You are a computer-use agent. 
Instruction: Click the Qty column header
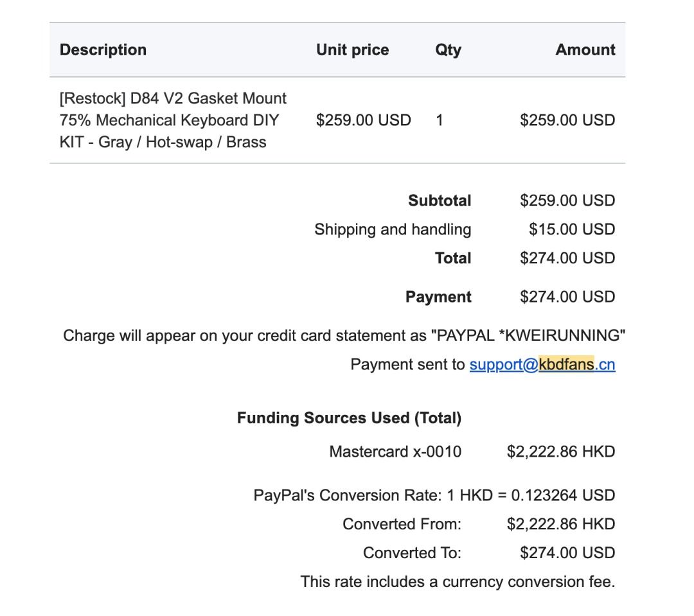(x=448, y=50)
